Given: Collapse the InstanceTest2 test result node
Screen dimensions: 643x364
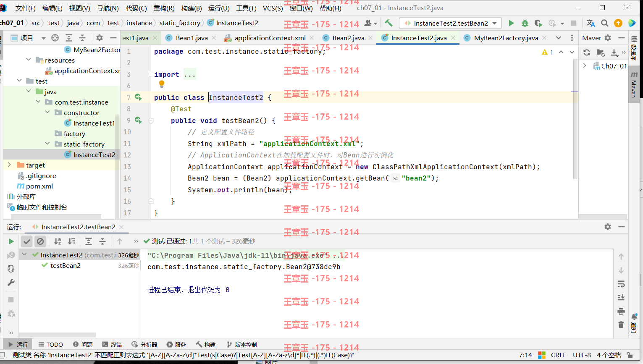Looking at the screenshot, I should [x=24, y=254].
